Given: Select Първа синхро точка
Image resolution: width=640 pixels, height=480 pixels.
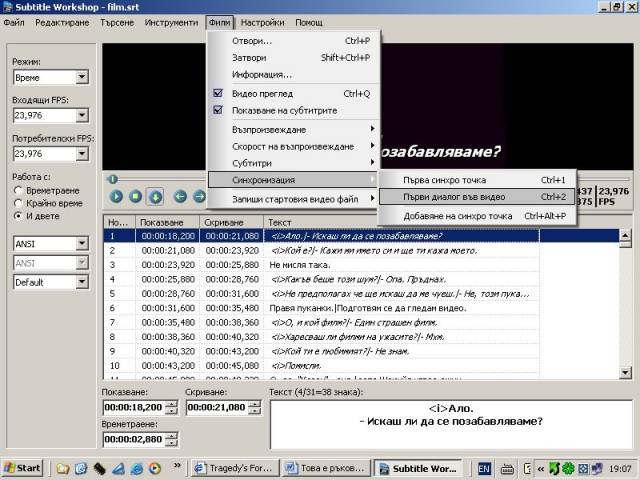Looking at the screenshot, I should [477, 180].
